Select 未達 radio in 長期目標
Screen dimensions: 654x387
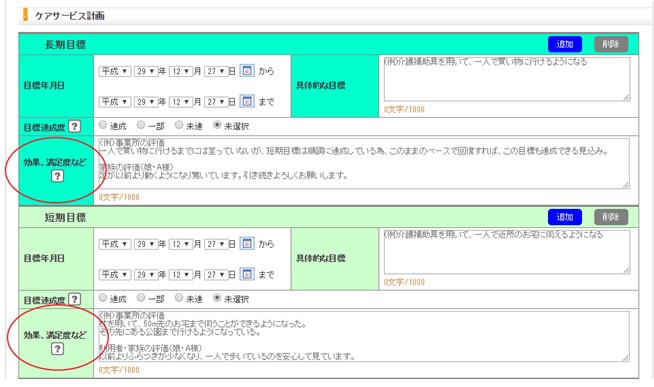click(x=179, y=125)
